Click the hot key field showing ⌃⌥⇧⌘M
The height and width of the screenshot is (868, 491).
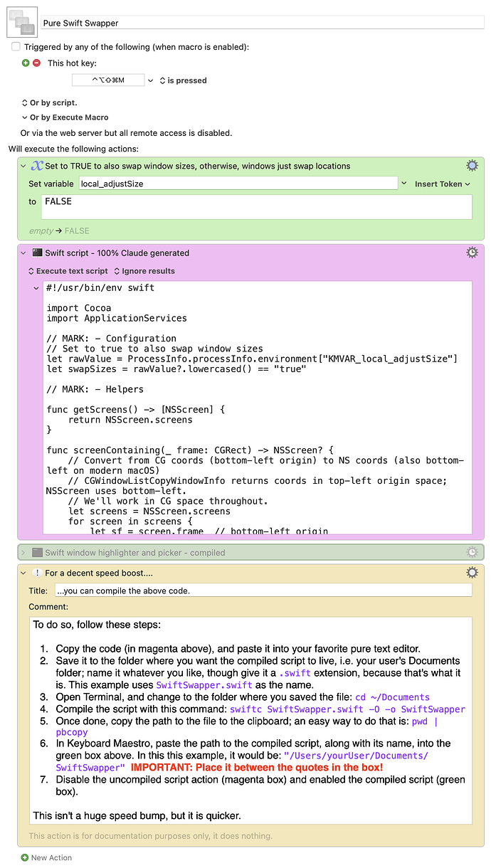coord(108,80)
